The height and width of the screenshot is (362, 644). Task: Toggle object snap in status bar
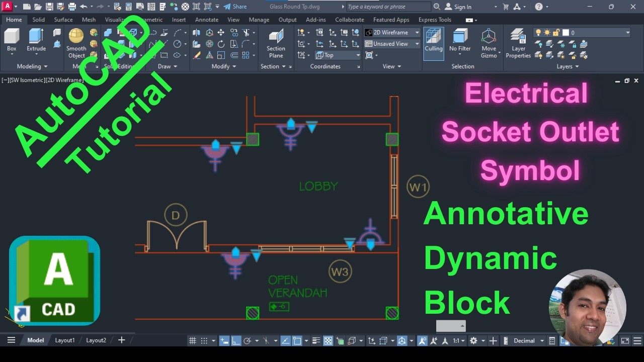(297, 340)
